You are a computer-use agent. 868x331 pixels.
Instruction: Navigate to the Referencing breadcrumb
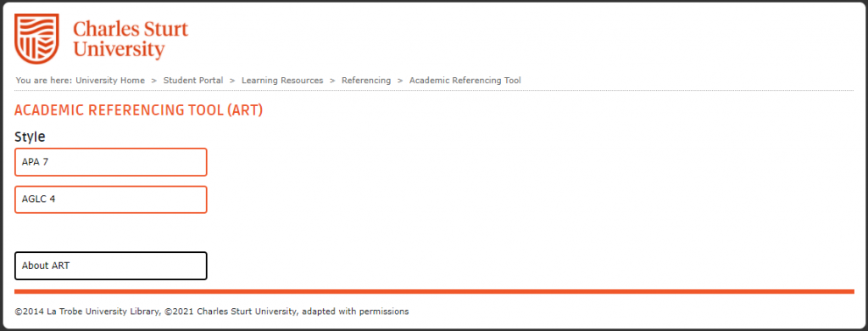pyautogui.click(x=366, y=81)
